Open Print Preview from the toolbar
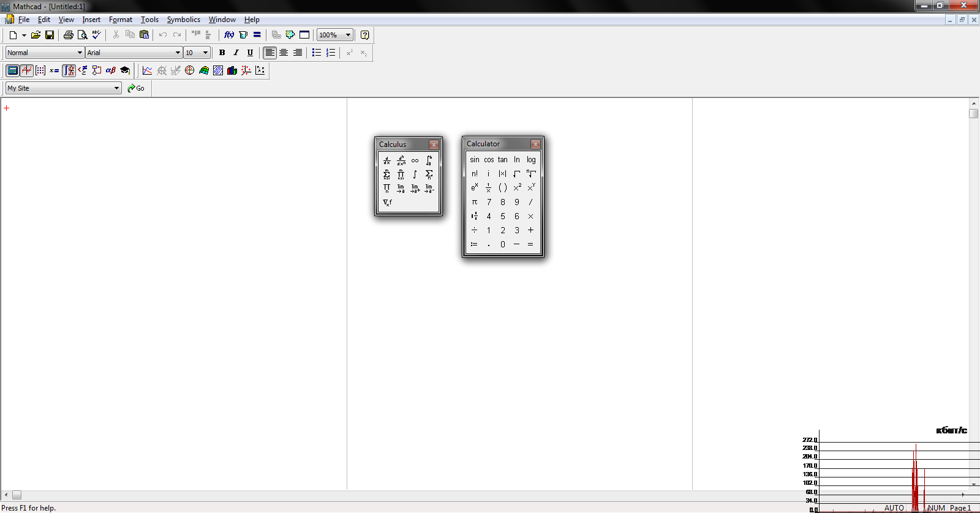The height and width of the screenshot is (513, 980). coord(82,35)
